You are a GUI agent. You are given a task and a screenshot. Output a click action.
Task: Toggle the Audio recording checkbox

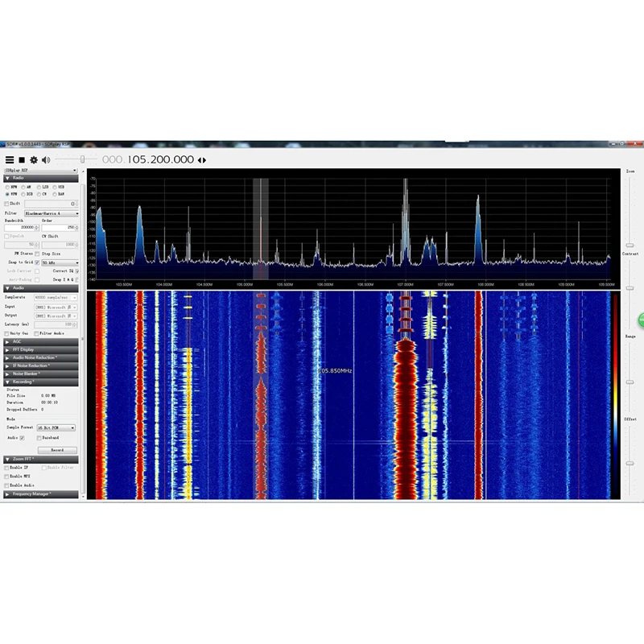click(x=23, y=438)
